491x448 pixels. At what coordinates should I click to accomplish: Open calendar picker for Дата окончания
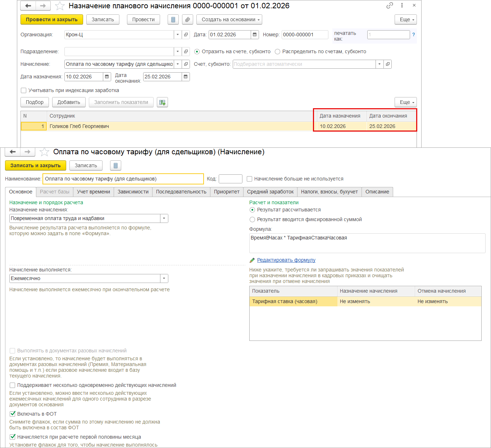pyautogui.click(x=186, y=77)
